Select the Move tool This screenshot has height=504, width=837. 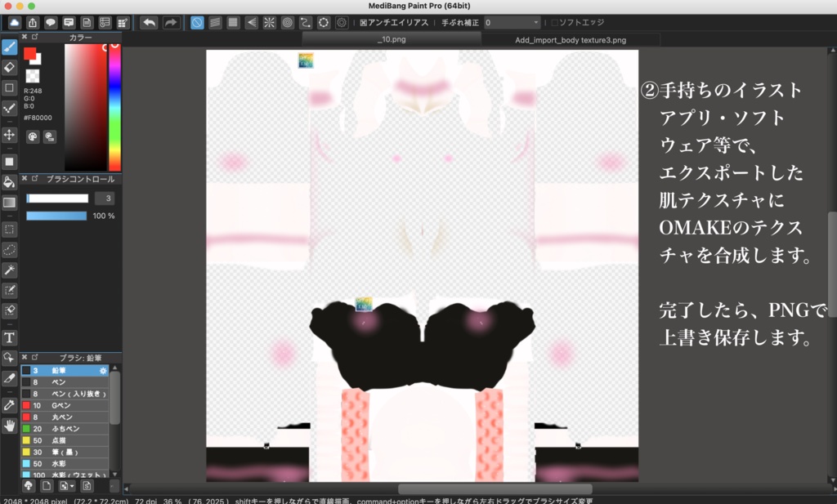click(10, 135)
